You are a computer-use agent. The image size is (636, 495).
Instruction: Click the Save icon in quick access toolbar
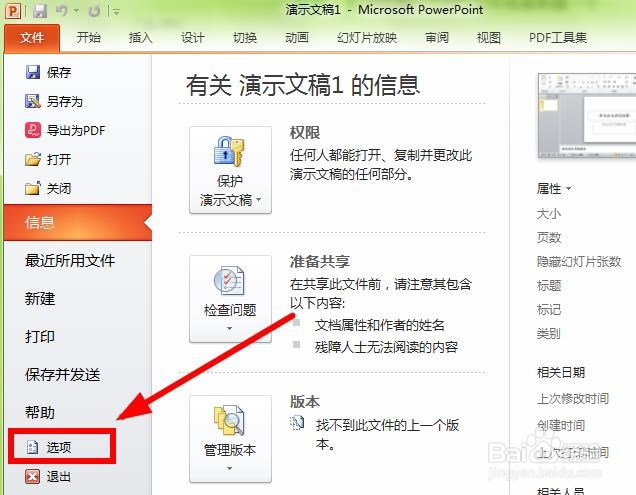pos(40,11)
